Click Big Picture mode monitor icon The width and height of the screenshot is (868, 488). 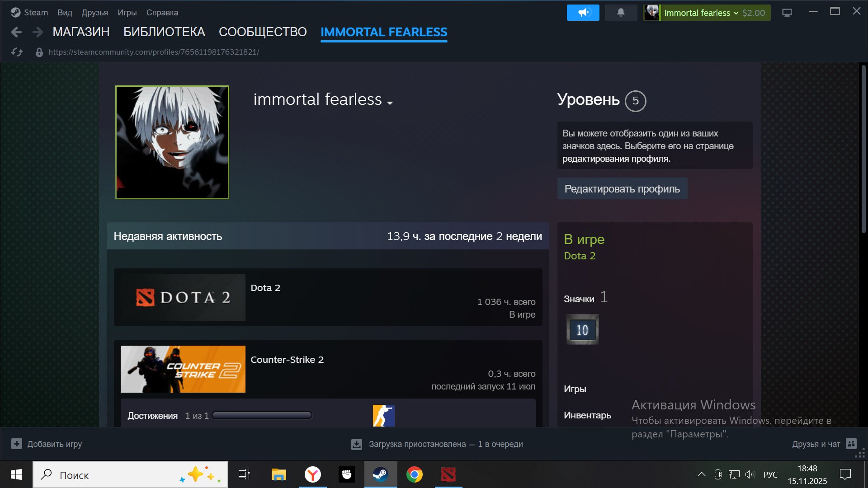pyautogui.click(x=787, y=13)
